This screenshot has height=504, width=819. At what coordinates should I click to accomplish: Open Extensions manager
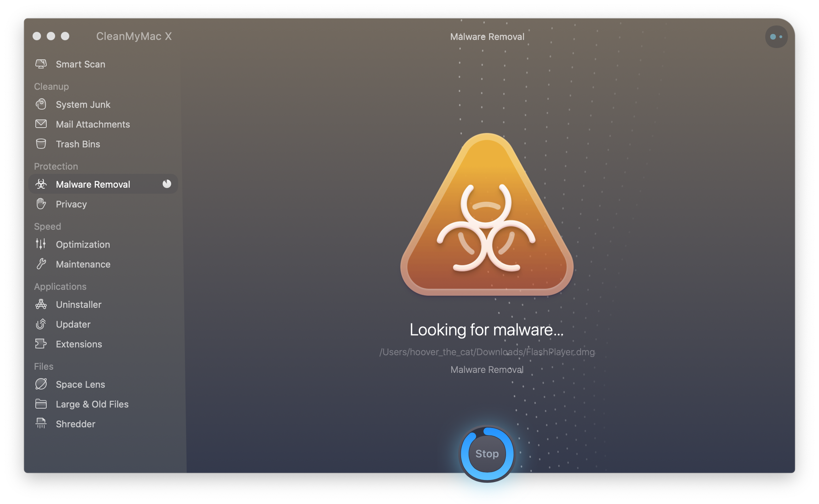point(103,344)
